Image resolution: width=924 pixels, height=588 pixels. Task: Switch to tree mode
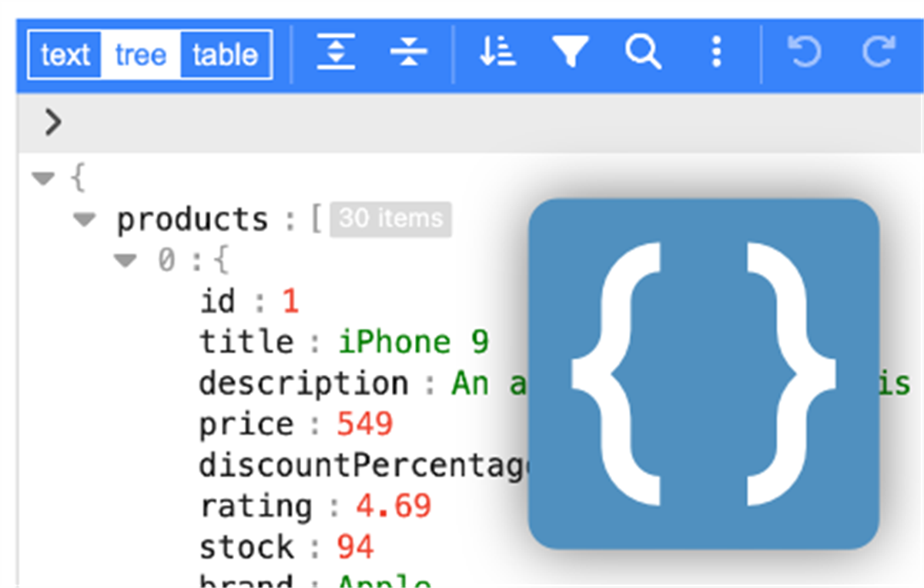[x=141, y=55]
